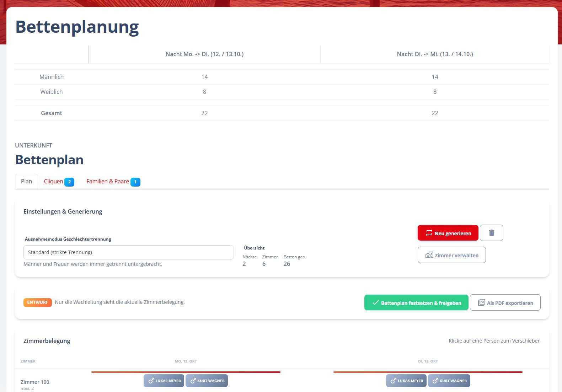Open the Familien & Paare tab
This screenshot has width=562, height=392.
pos(113,182)
